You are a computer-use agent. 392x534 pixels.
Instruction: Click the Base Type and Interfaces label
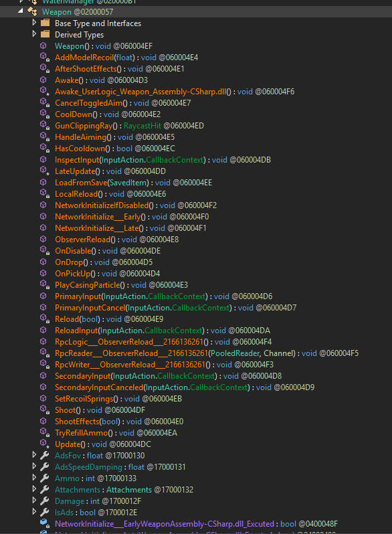tap(98, 23)
